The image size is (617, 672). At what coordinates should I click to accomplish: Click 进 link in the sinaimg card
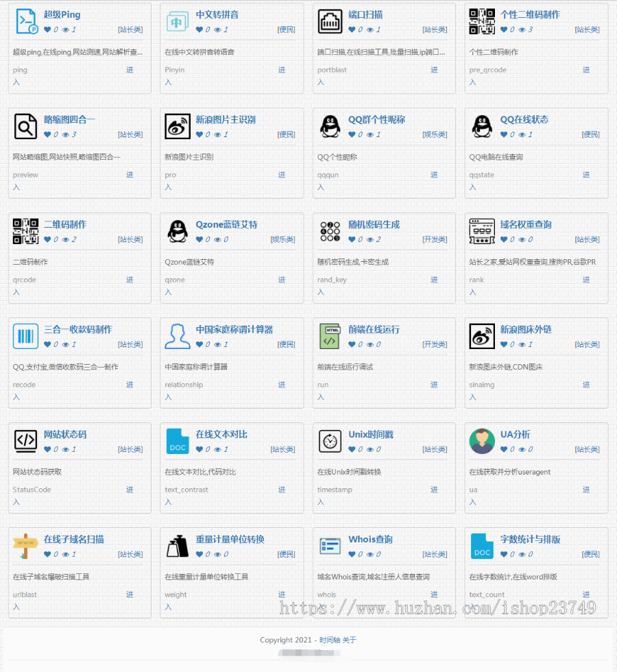pyautogui.click(x=586, y=385)
